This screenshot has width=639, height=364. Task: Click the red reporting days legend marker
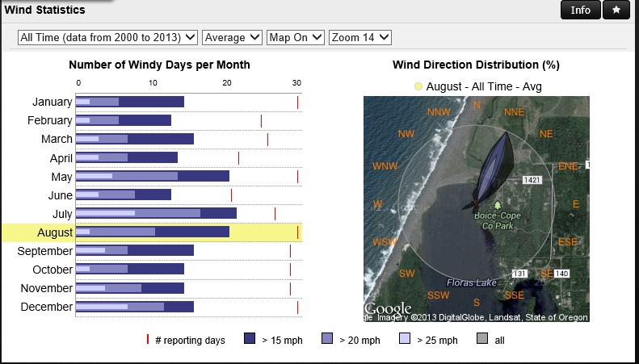(148, 340)
